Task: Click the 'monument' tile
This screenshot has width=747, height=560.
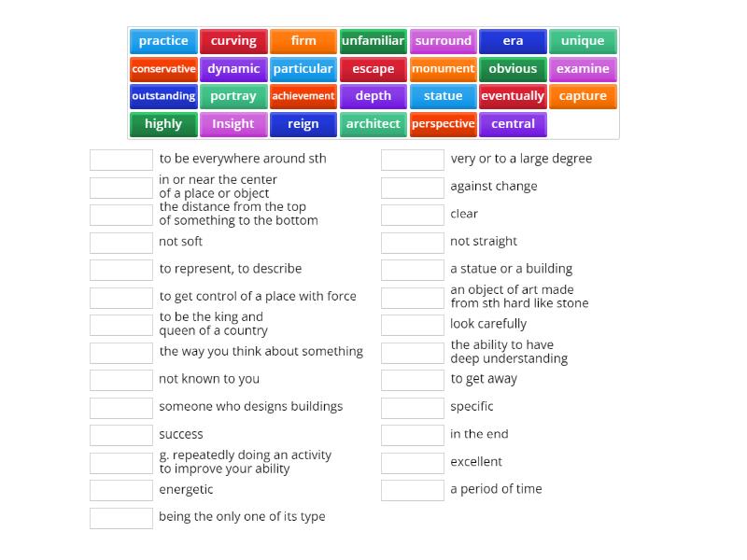Action: (x=444, y=68)
